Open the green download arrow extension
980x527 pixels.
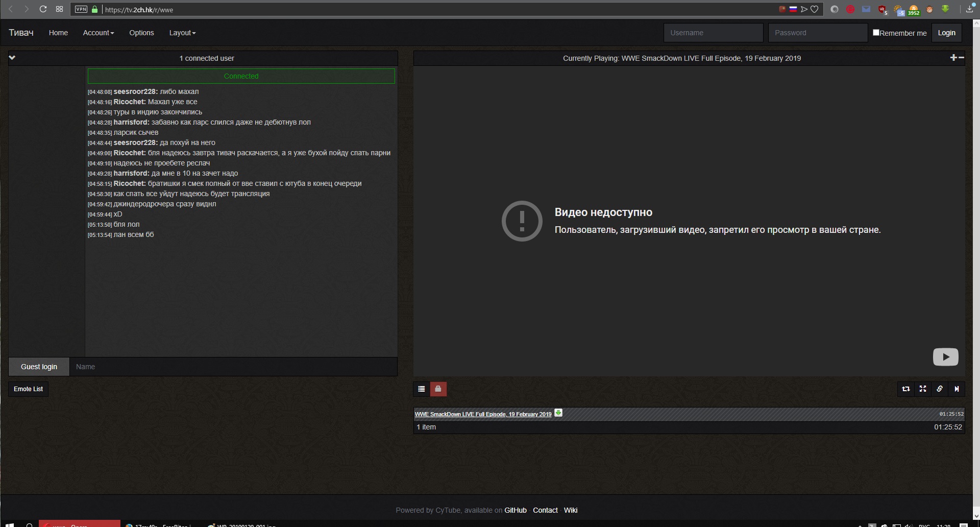[x=945, y=9]
